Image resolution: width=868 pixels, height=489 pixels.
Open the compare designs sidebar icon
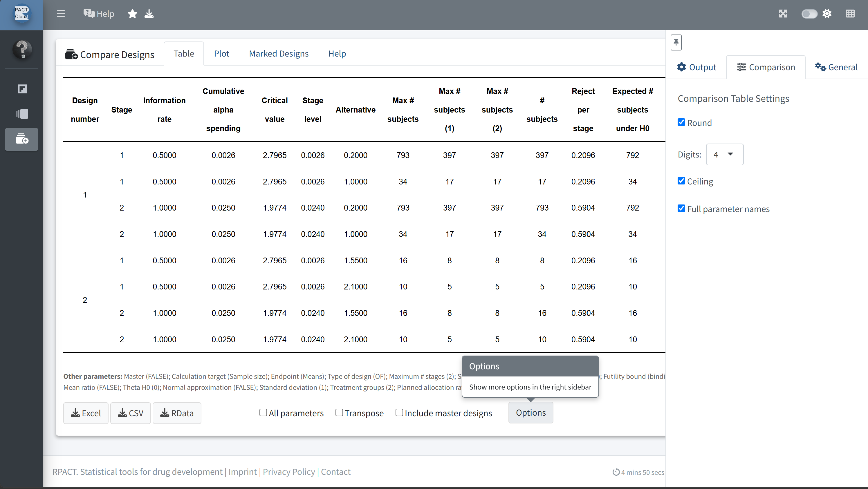pos(22,139)
